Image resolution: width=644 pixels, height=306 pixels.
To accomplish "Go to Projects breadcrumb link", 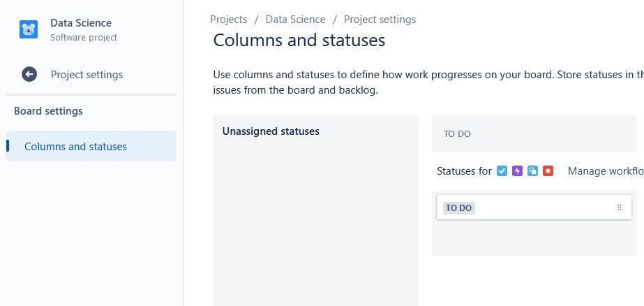I will point(228,20).
